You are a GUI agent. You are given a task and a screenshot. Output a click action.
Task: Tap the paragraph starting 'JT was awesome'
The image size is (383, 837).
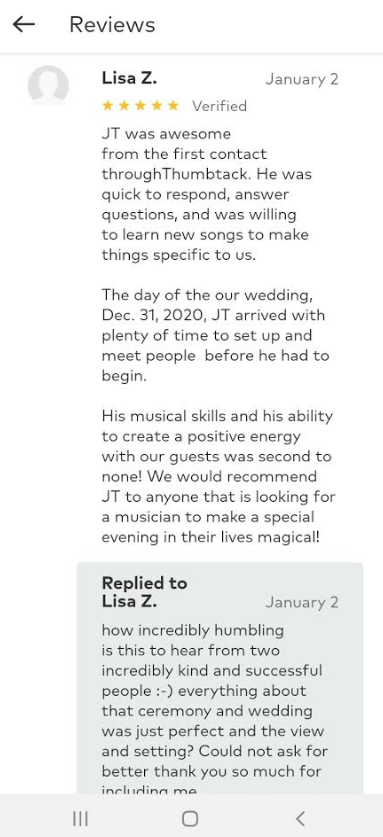[x=206, y=194]
